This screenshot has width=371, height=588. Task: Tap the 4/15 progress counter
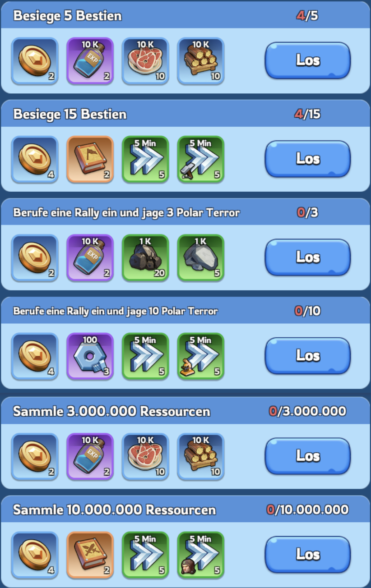click(x=307, y=114)
